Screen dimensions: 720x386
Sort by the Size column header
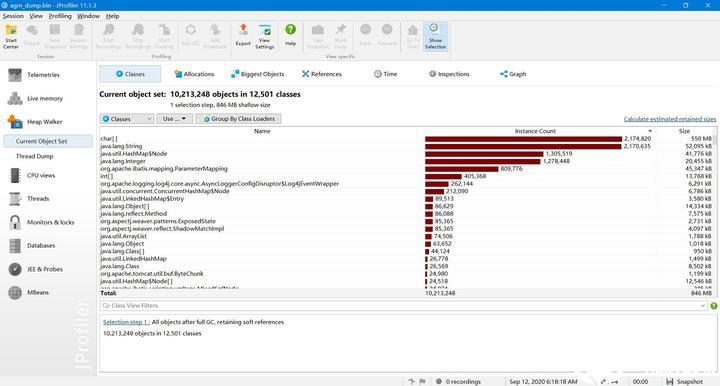[x=684, y=131]
